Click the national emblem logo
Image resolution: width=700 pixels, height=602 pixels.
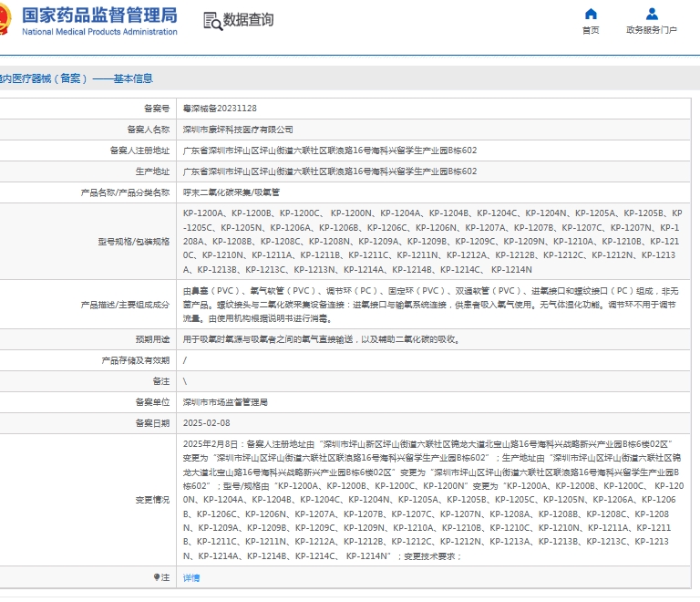tap(5, 19)
